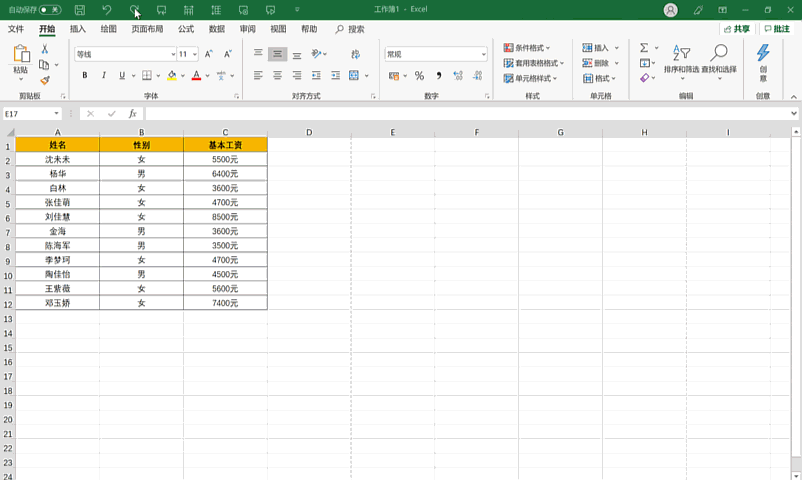Switch to the Data tab
802x480 pixels.
217,29
